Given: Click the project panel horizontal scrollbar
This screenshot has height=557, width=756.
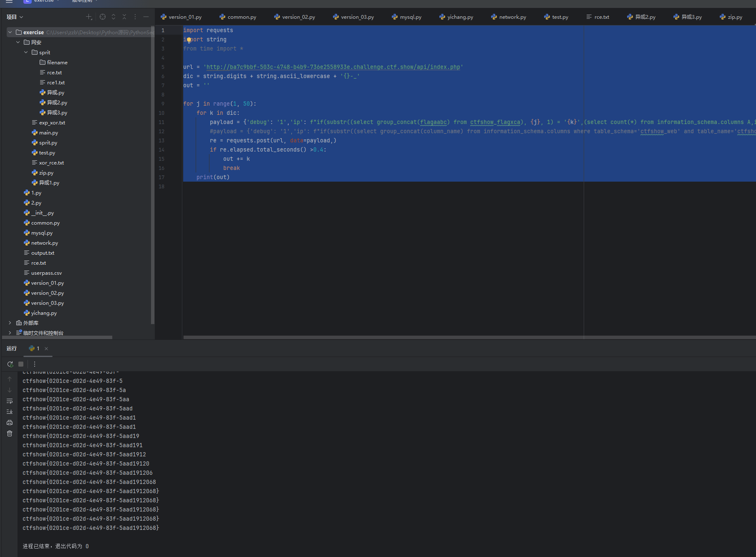Looking at the screenshot, I should coord(57,337).
